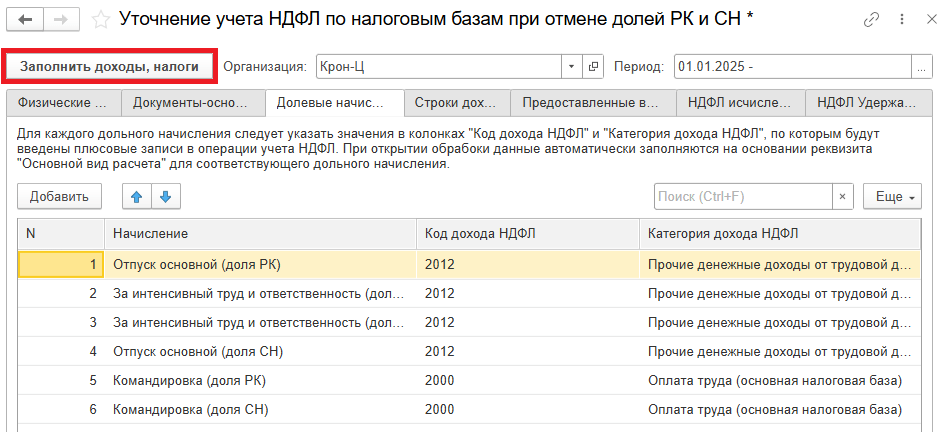Move selected row up with arrow

pos(137,197)
